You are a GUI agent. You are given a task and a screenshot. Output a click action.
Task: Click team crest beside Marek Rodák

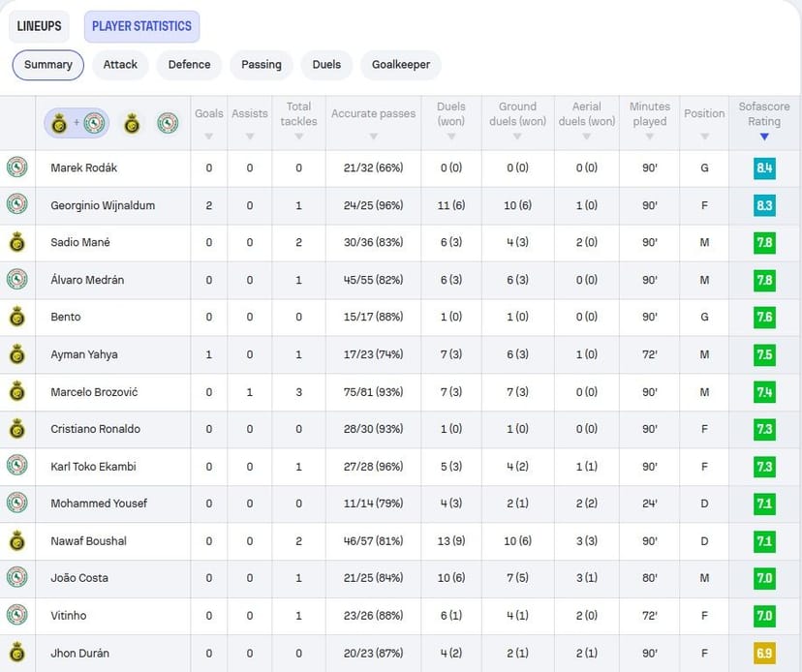pos(16,168)
